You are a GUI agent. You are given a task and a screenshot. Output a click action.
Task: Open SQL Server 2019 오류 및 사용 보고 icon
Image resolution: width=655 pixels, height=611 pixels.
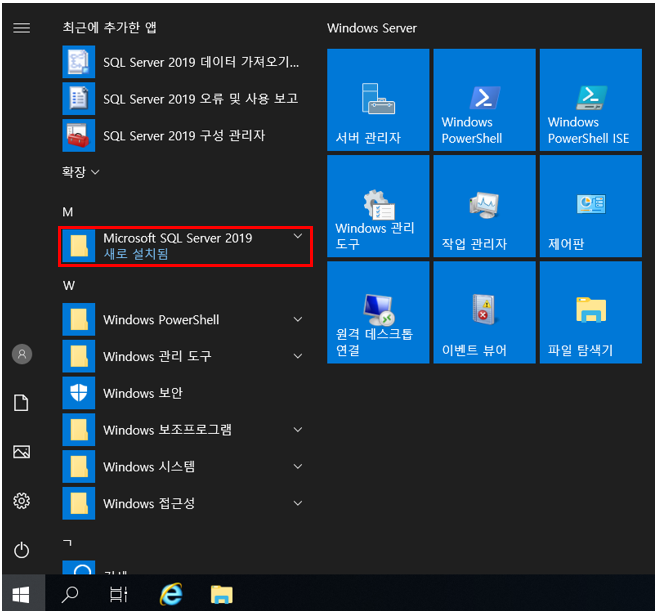click(x=79, y=99)
